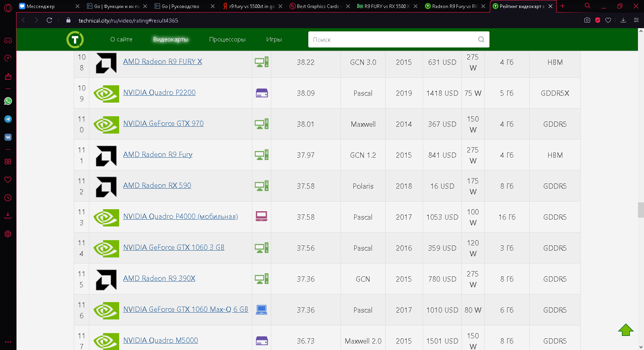The image size is (644, 350).
Task: Click green scroll-to-top arrow
Action: point(626,330)
